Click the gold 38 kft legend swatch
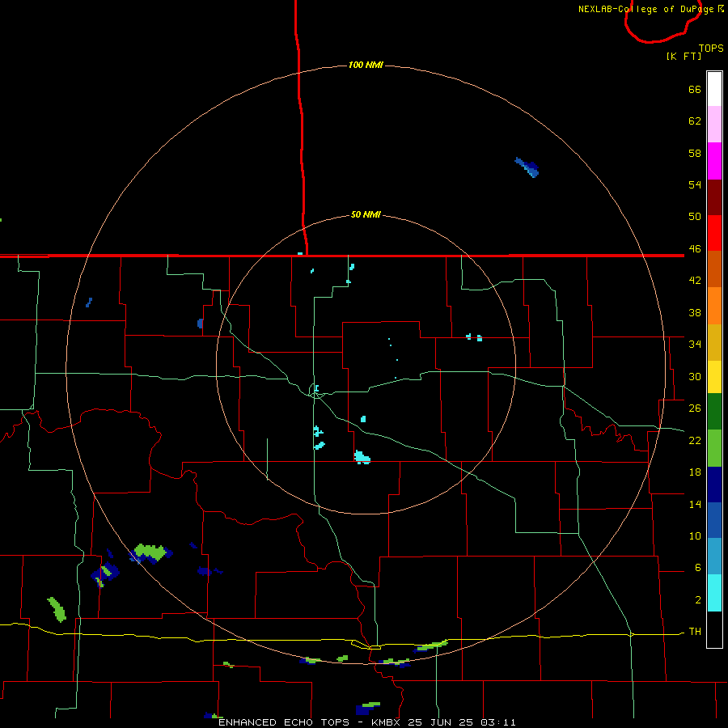Screen dimensions: 728x728 714,342
